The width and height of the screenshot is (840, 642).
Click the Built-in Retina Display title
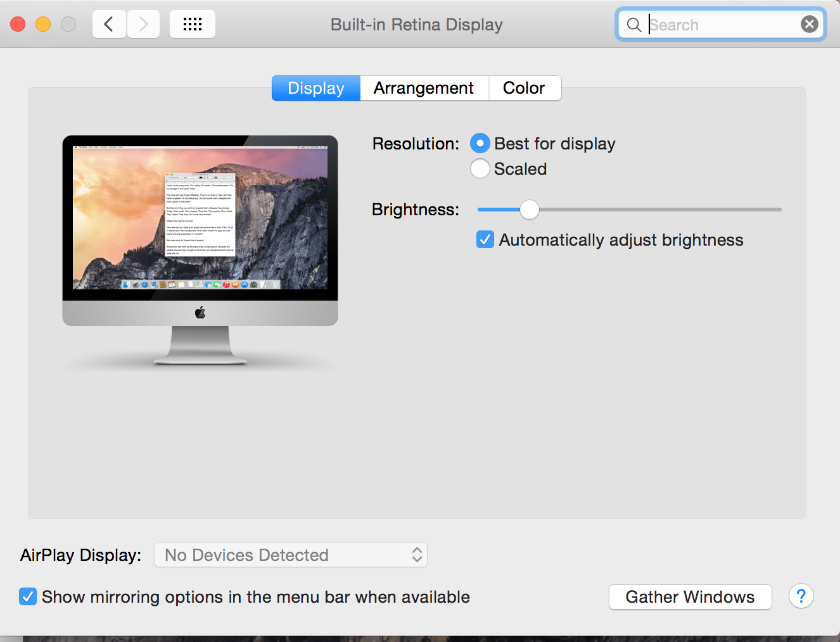pyautogui.click(x=417, y=25)
